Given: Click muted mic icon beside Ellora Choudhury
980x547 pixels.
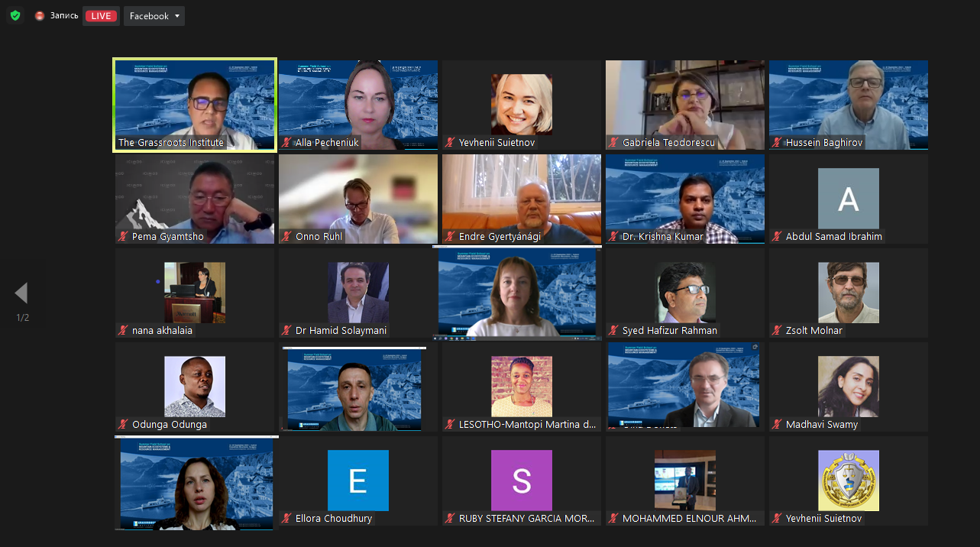Looking at the screenshot, I should click(x=287, y=519).
